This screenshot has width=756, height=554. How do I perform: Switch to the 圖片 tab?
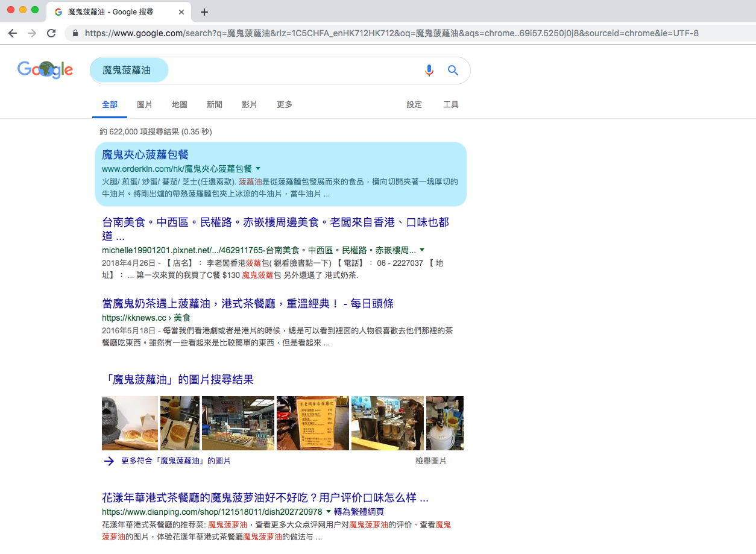pos(145,104)
